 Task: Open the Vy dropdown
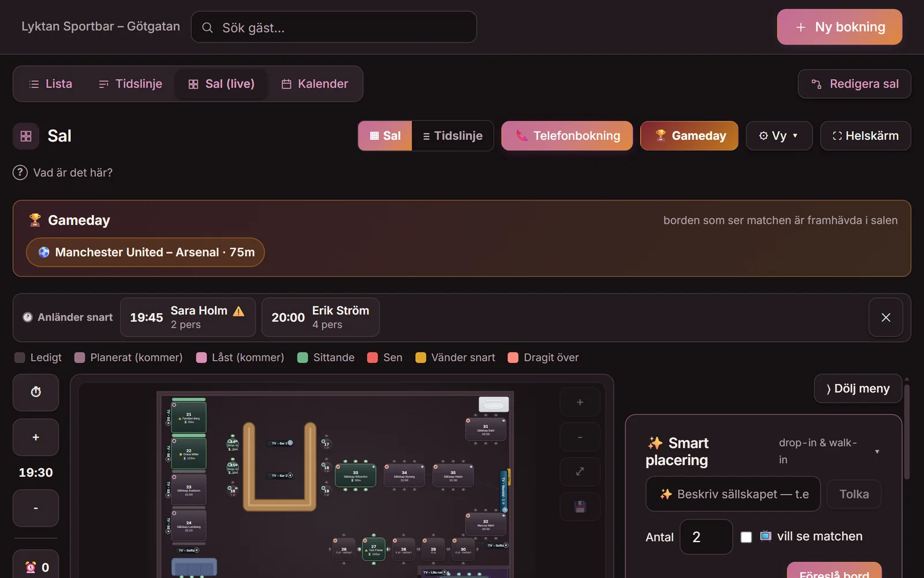pyautogui.click(x=779, y=136)
